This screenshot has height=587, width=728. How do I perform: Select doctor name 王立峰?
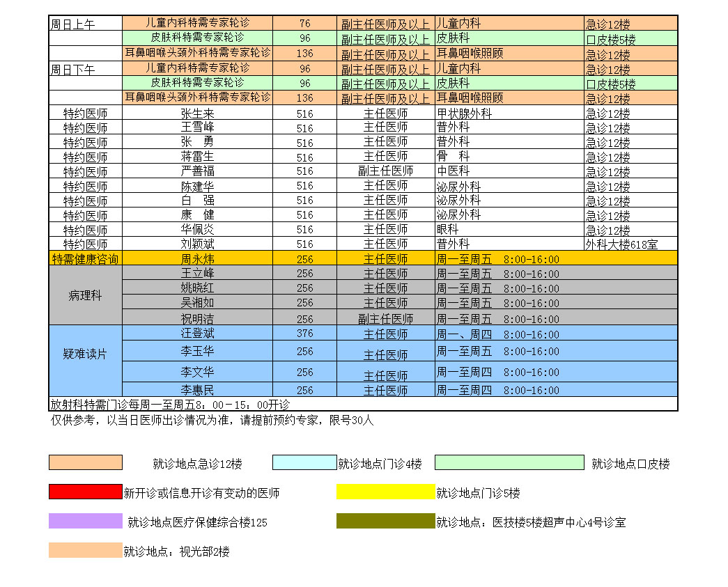[197, 273]
